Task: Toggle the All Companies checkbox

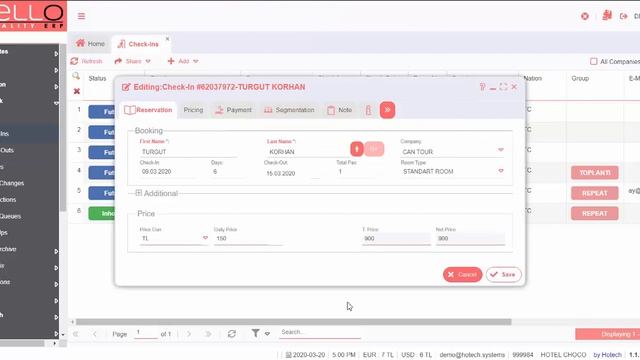Action: 593,61
